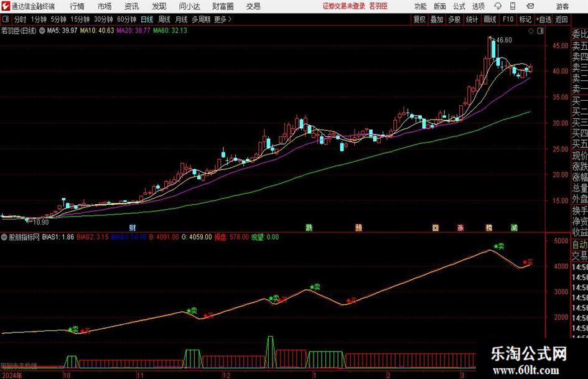Switch to the 30分钟 period tab
This screenshot has height=379, width=588.
pyautogui.click(x=103, y=19)
